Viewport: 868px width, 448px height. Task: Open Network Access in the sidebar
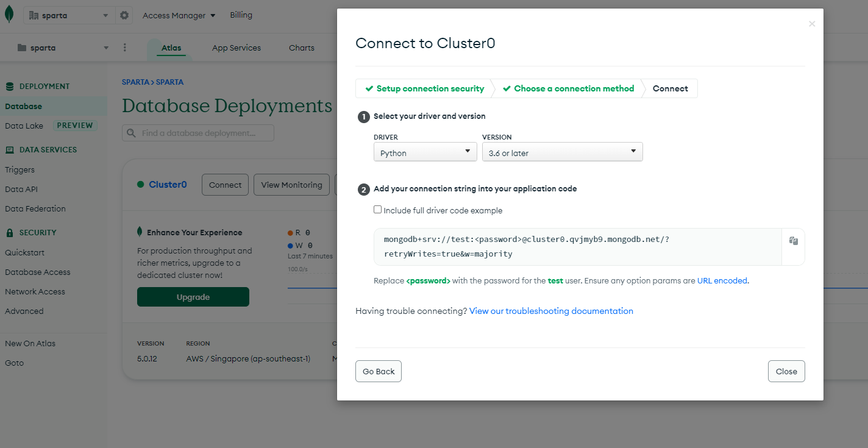tap(35, 291)
